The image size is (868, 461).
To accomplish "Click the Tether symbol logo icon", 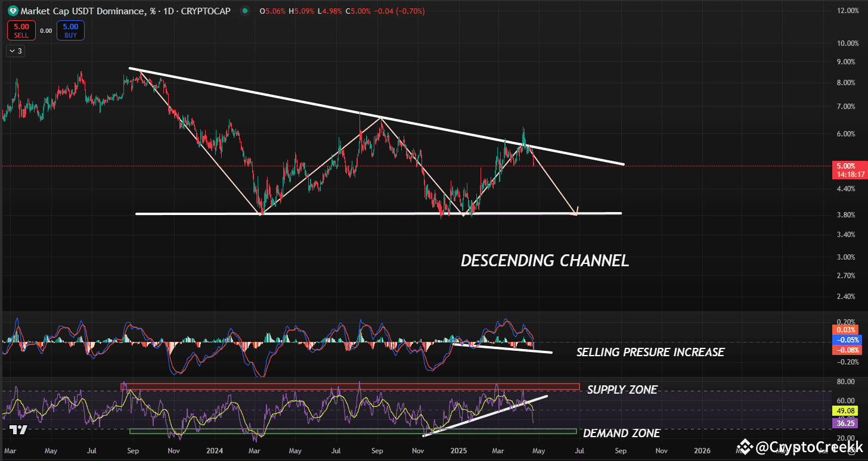I will [12, 11].
